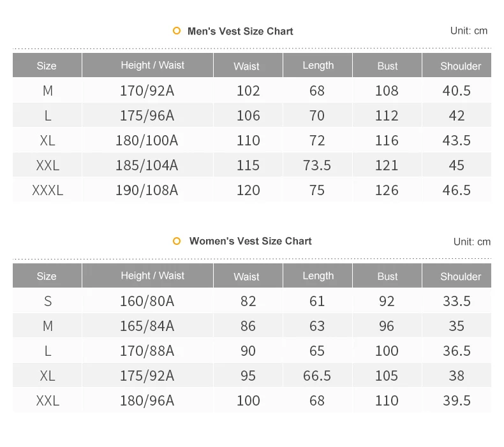The width and height of the screenshot is (504, 447).
Task: Click the Length header in women's table
Action: click(x=318, y=275)
